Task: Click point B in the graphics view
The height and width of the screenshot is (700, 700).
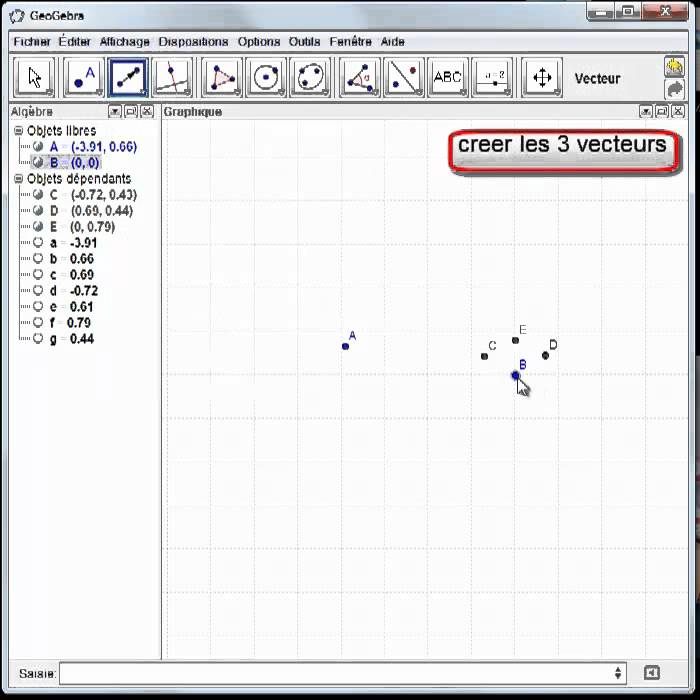Action: pos(515,375)
